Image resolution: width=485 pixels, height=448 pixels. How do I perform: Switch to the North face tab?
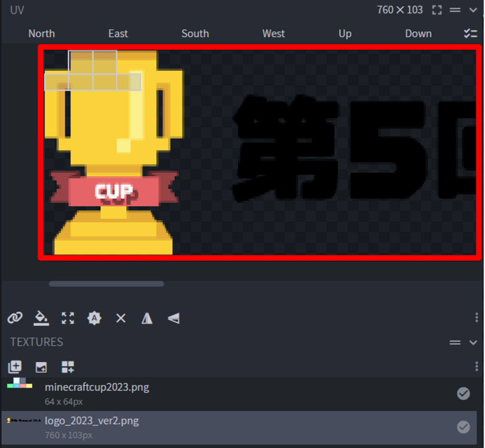(42, 34)
